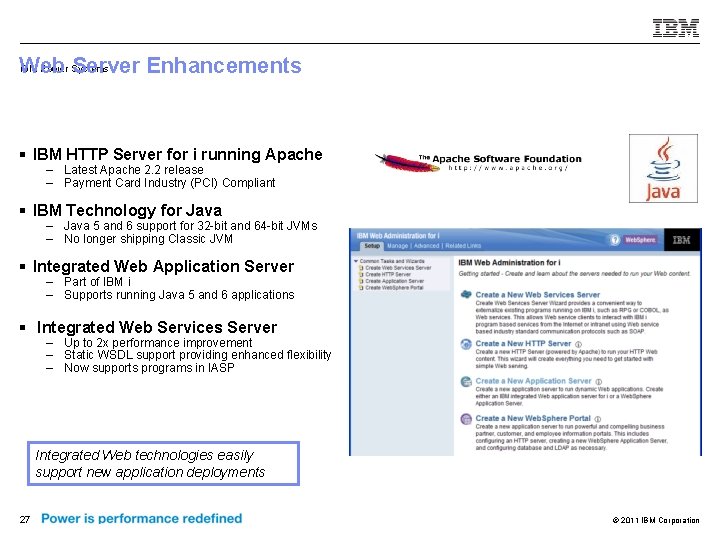This screenshot has width=720, height=540.
Task: Click the Latest Apache 2.2 release bullet
Action: click(x=134, y=169)
